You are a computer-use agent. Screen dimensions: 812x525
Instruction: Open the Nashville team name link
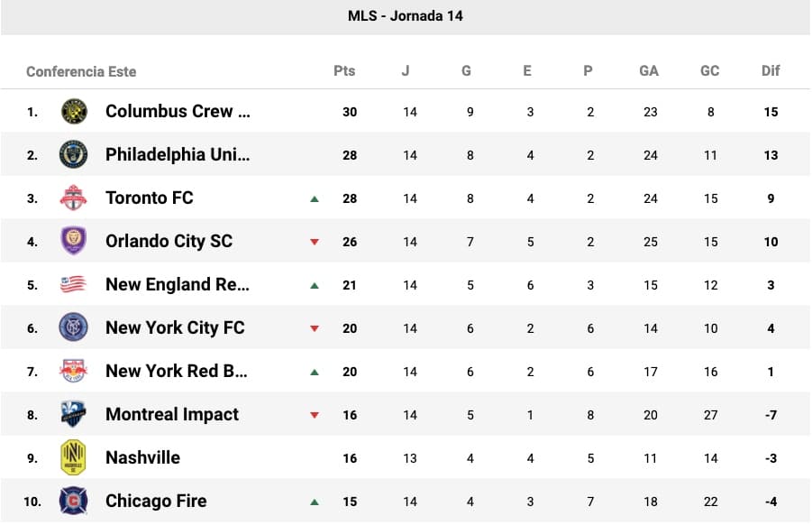point(142,457)
